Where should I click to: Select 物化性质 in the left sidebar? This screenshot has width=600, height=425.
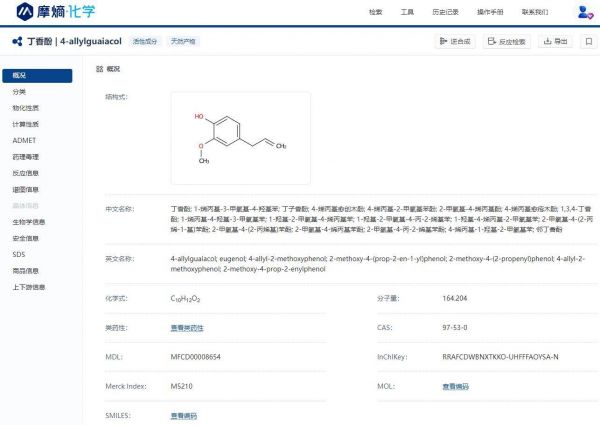(26, 108)
